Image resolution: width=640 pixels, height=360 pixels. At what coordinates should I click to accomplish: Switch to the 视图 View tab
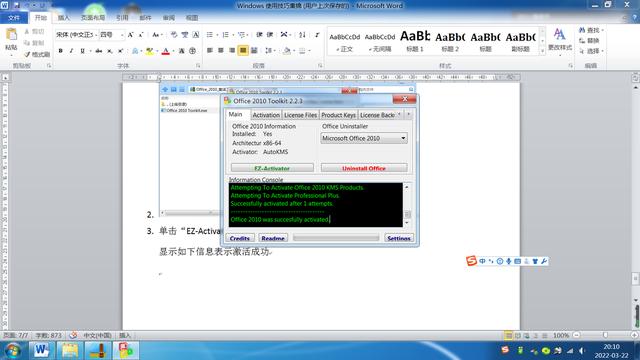point(192,18)
